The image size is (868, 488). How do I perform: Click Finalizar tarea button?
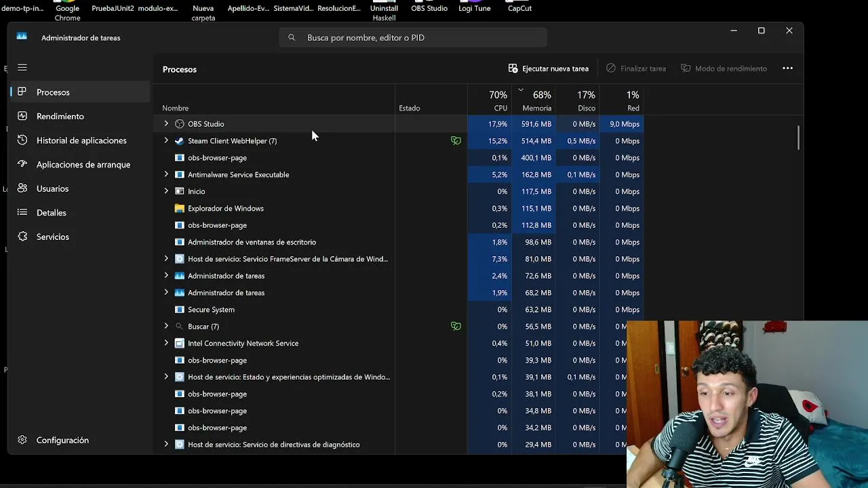[x=636, y=68]
